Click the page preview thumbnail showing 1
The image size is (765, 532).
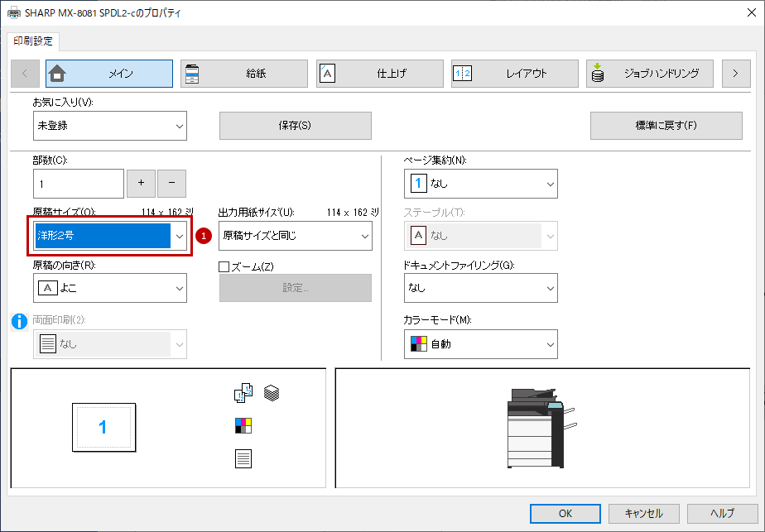(104, 427)
